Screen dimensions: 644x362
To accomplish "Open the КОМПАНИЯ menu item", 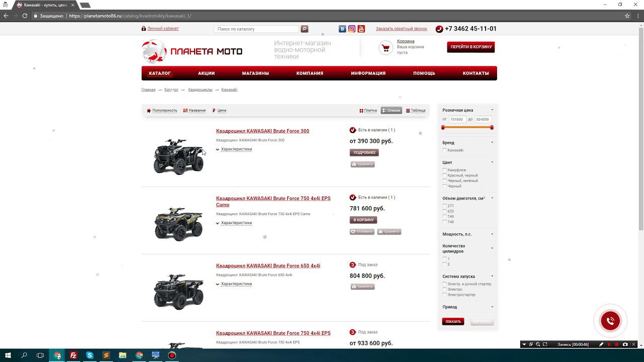I will (x=310, y=73).
